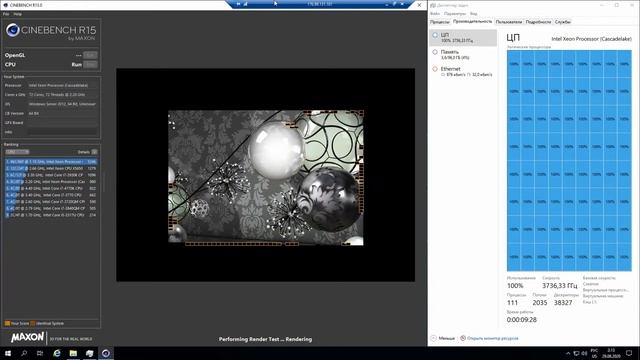This screenshot has height=360, width=640.
Task: Click the MAXON logo at bottom left
Action: pyautogui.click(x=27, y=337)
